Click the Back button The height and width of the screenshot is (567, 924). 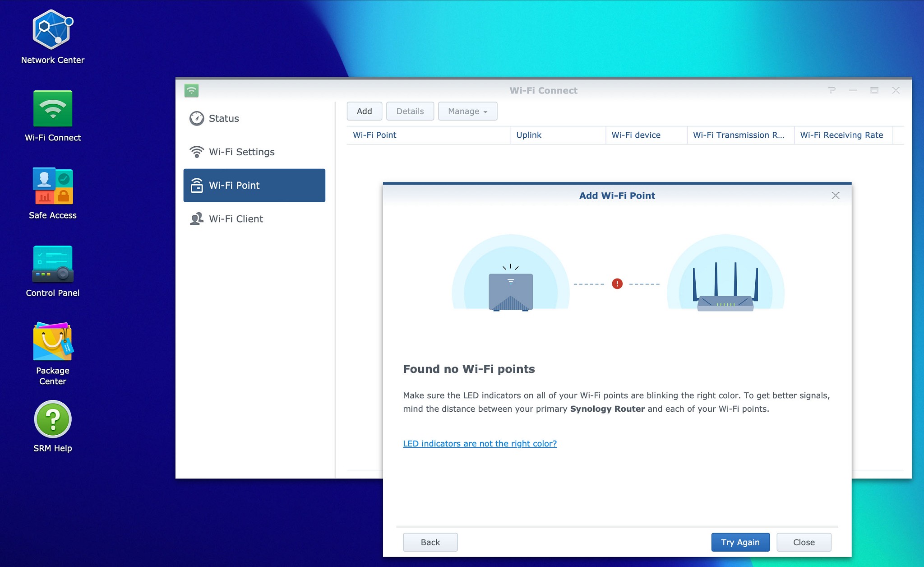[x=430, y=542]
